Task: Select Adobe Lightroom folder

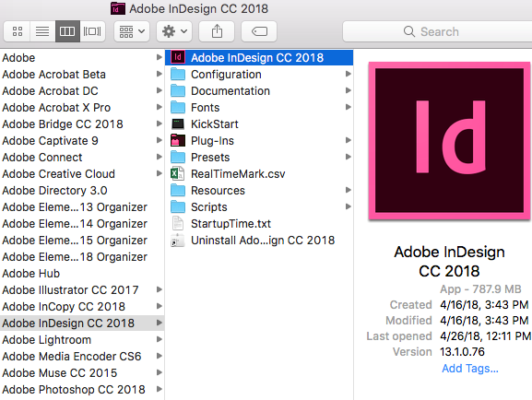Action: (x=82, y=339)
